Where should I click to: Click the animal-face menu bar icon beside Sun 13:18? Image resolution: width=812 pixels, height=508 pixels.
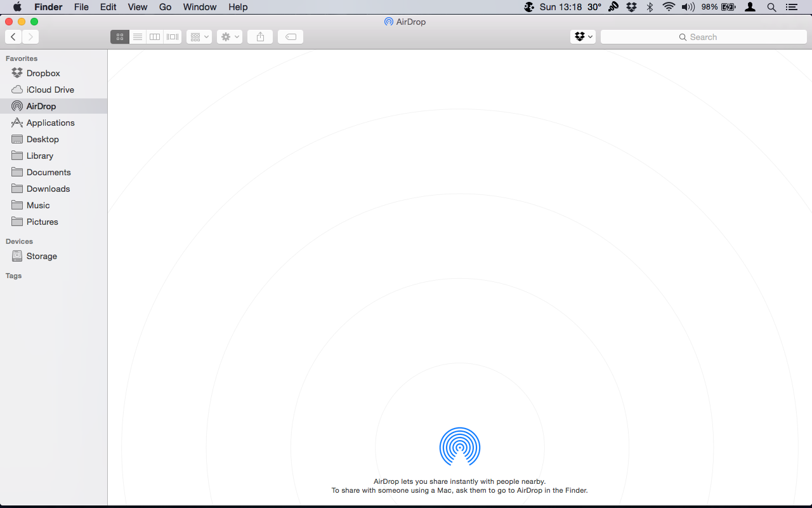(529, 7)
